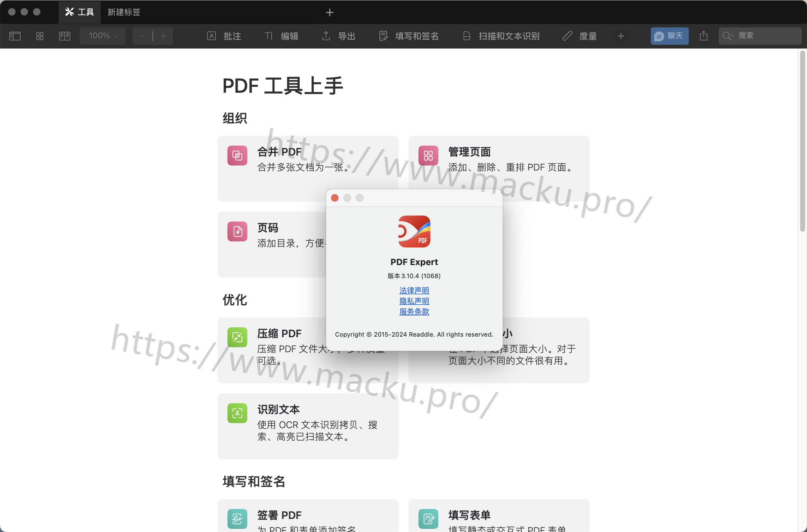Add a toolbar tool with plus icon
This screenshot has width=807, height=532.
click(x=621, y=36)
